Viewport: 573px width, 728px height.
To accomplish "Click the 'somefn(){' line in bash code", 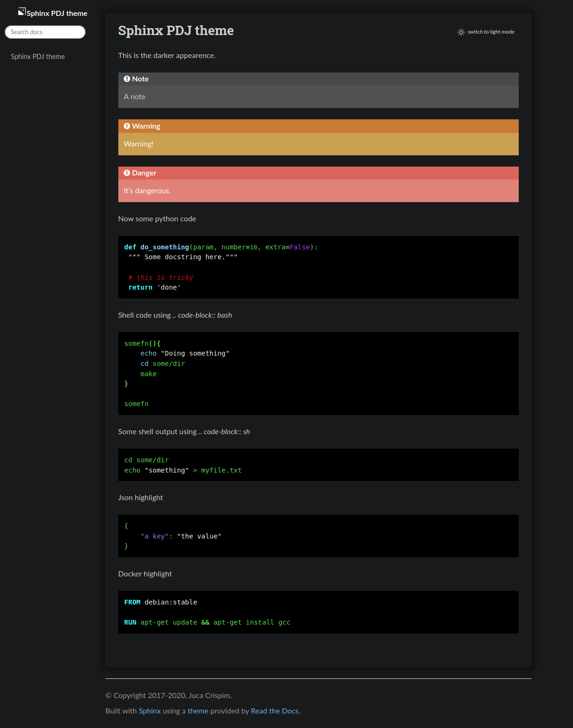I will click(x=142, y=343).
